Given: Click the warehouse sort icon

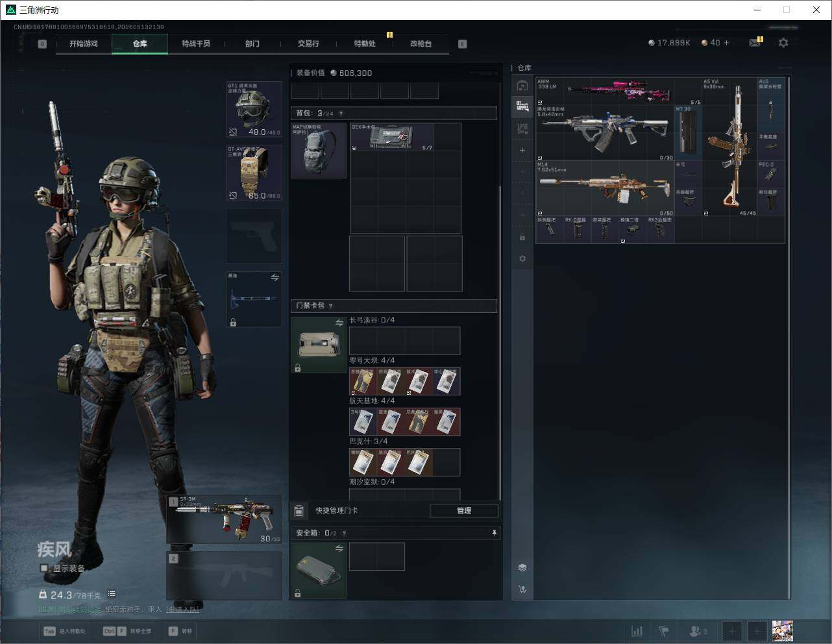Looking at the screenshot, I should click(522, 589).
